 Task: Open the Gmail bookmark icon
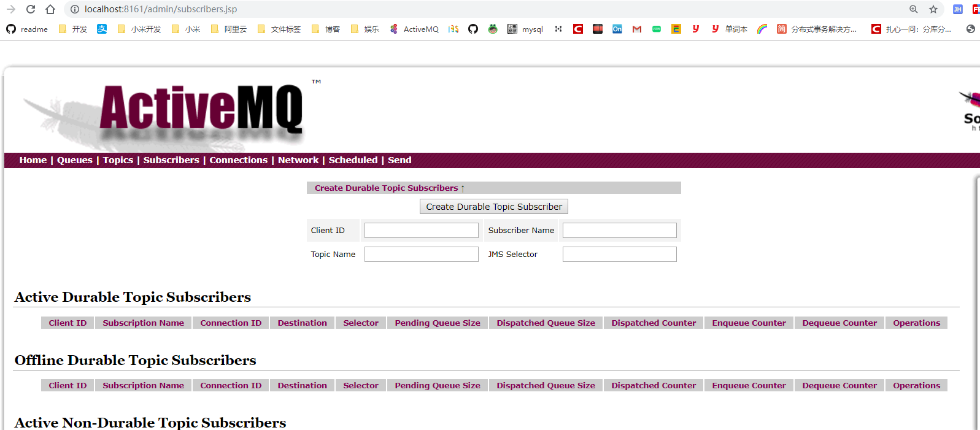click(637, 29)
